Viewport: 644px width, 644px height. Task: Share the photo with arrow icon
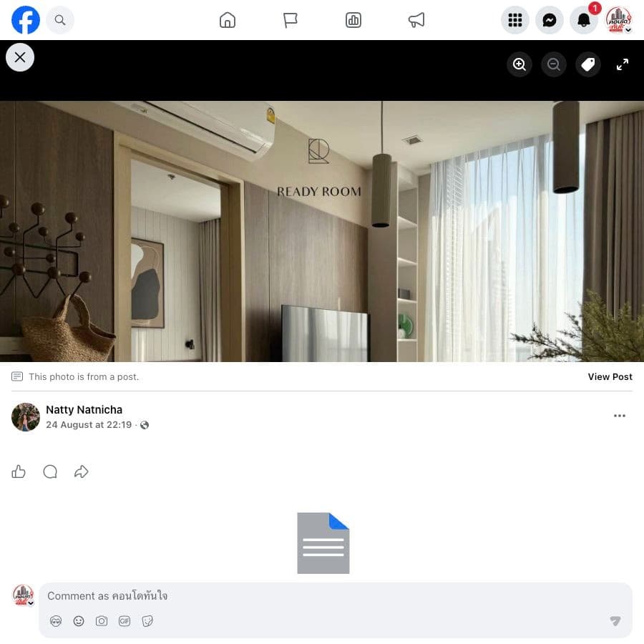click(x=82, y=472)
